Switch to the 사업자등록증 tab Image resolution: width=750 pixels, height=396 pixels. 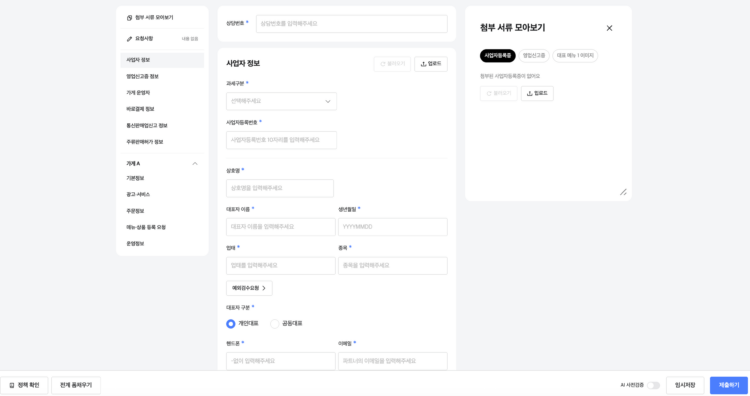pyautogui.click(x=497, y=55)
